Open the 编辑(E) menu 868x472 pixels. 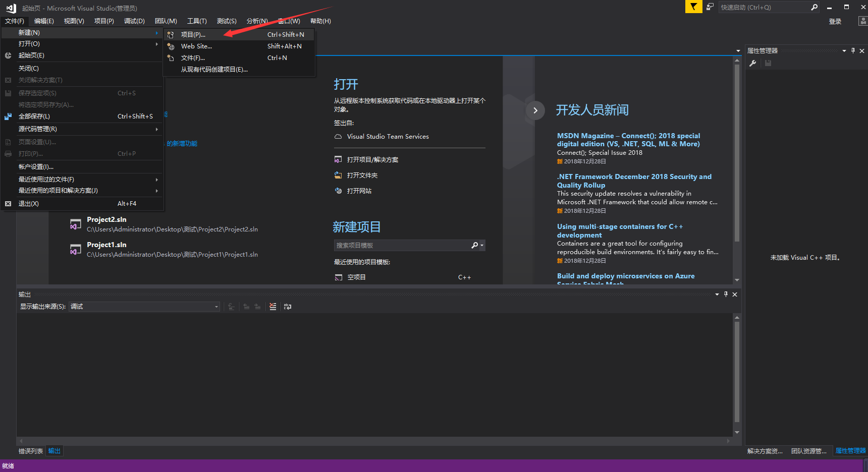click(44, 21)
